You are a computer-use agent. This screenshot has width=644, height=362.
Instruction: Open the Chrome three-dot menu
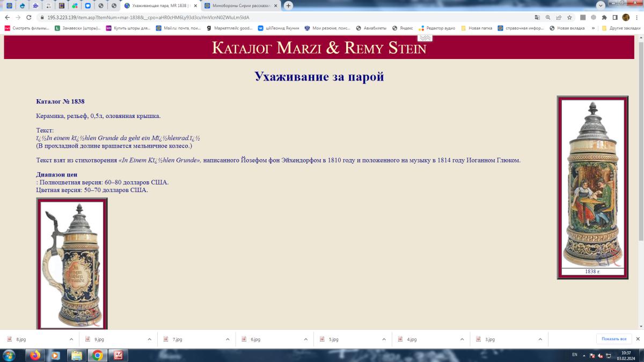(636, 17)
